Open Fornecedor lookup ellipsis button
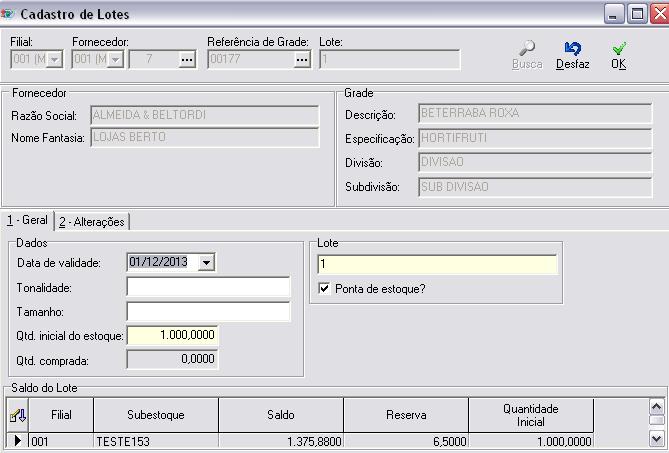Image resolution: width=669 pixels, height=453 pixels. point(187,59)
